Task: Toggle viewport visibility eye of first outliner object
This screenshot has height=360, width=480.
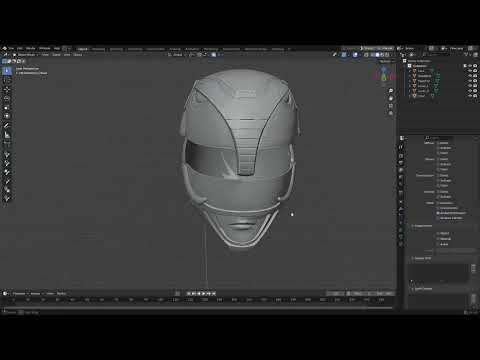Action: (x=470, y=71)
